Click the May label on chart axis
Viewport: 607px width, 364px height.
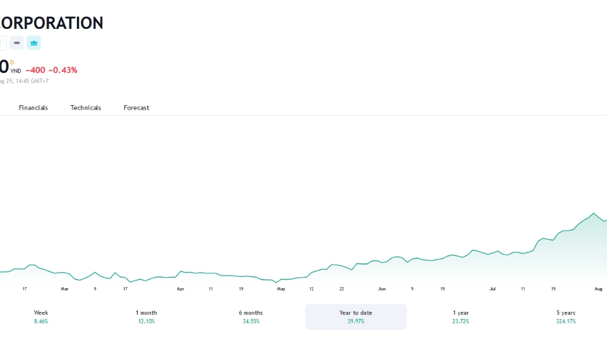click(281, 289)
